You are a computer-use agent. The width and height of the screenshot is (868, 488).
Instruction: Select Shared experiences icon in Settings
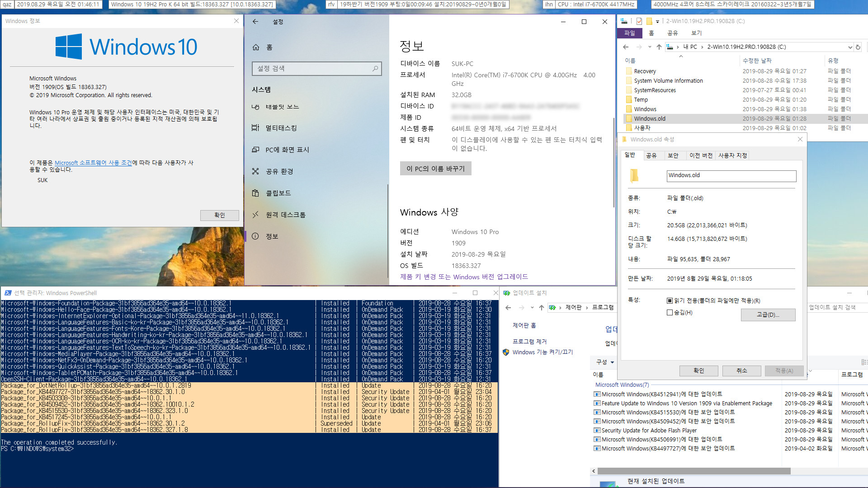pos(255,171)
